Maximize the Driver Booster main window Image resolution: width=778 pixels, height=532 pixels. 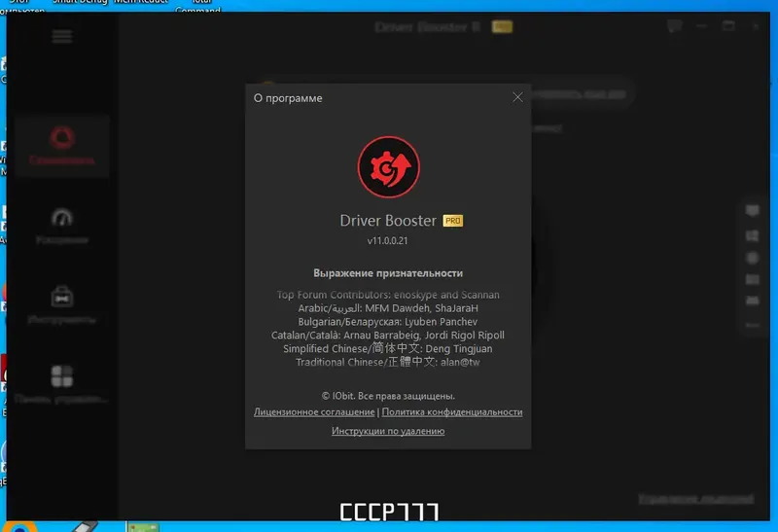pyautogui.click(x=728, y=26)
